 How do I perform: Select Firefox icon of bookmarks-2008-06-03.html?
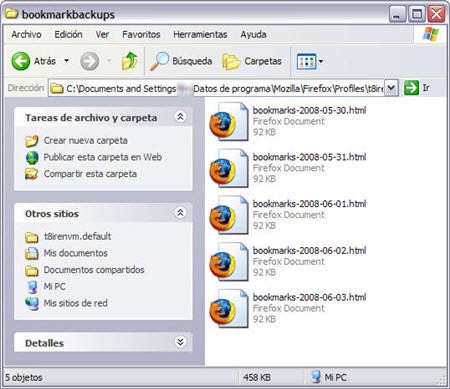click(x=229, y=308)
